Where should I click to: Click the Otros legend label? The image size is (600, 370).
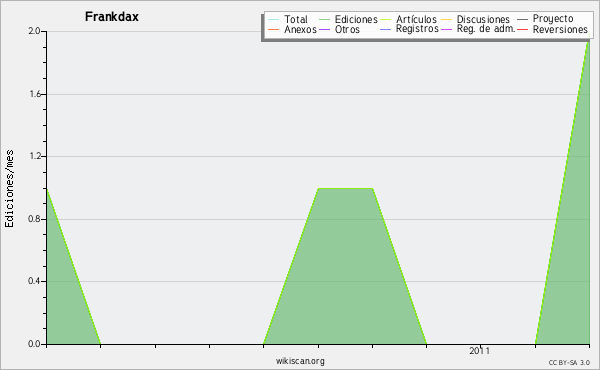[x=347, y=29]
